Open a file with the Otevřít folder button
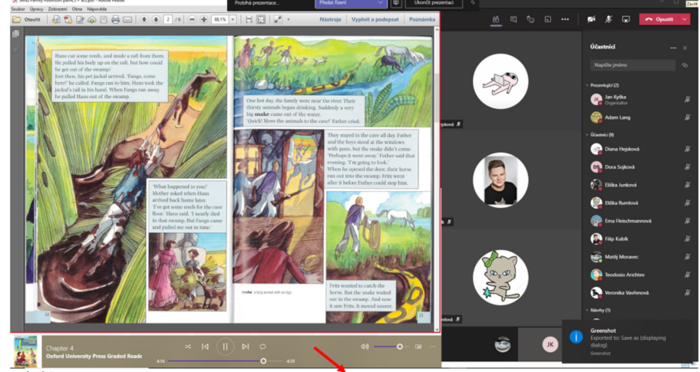The height and width of the screenshot is (372, 700). coord(26,20)
